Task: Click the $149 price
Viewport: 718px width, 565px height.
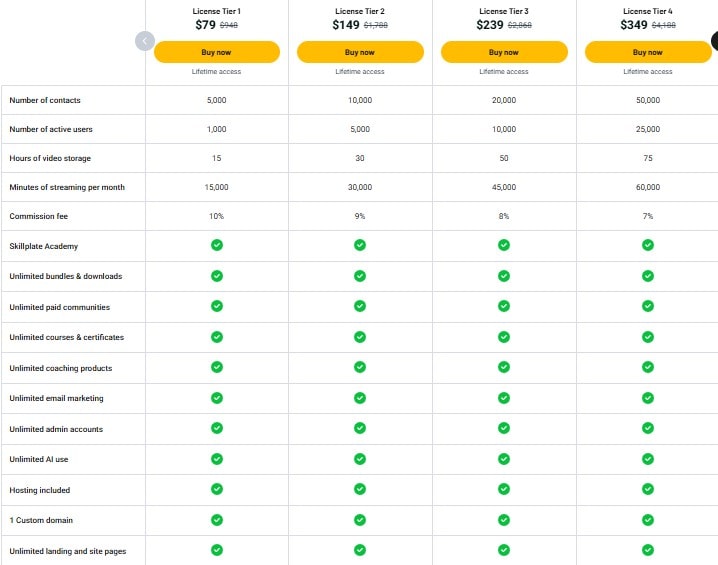Action: tap(346, 25)
